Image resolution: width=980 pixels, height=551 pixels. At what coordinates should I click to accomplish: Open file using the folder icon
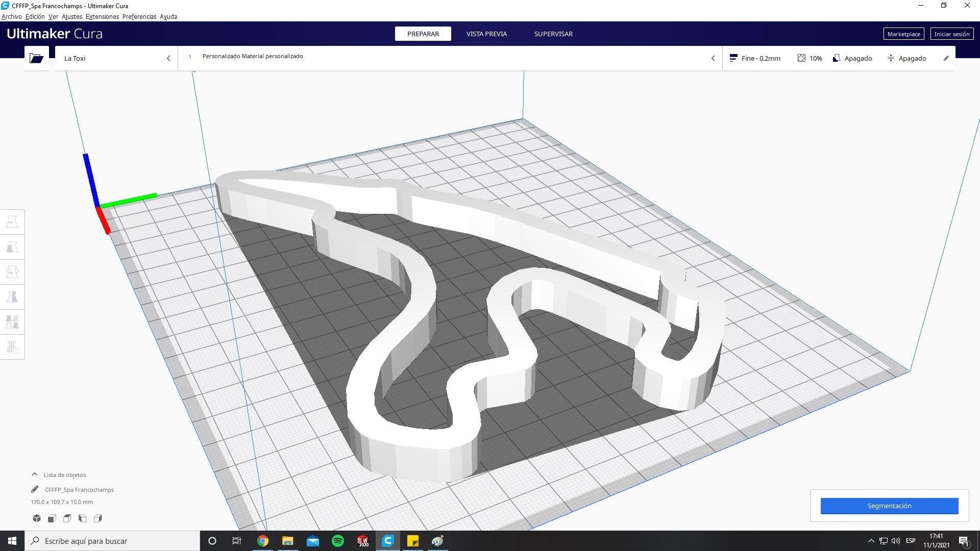click(36, 58)
